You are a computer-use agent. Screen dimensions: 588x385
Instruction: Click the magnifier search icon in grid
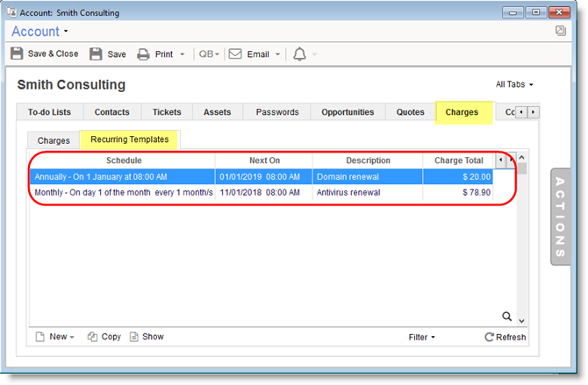tap(506, 317)
